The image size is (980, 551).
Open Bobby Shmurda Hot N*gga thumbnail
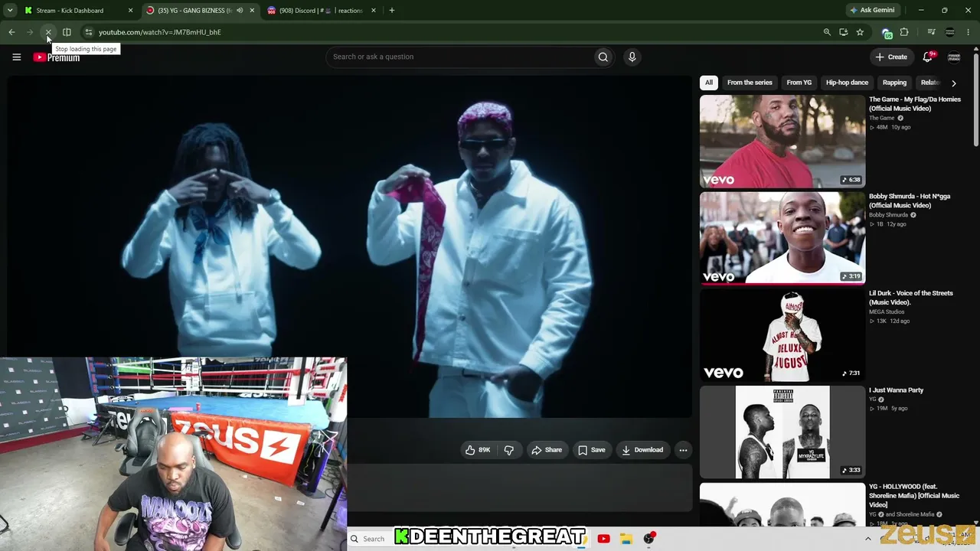pos(782,238)
